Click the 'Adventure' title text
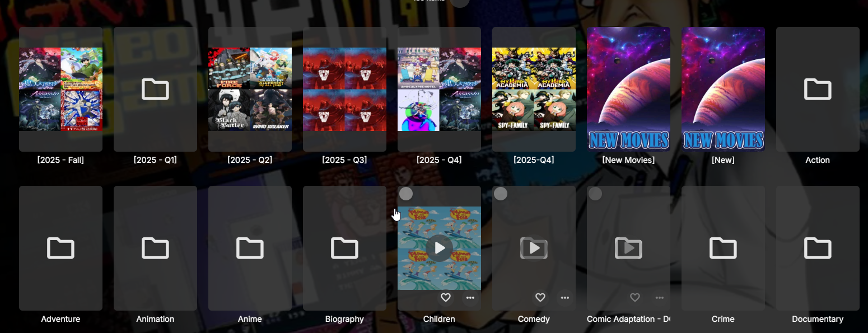Viewport: 868px width, 333px height. [60, 319]
